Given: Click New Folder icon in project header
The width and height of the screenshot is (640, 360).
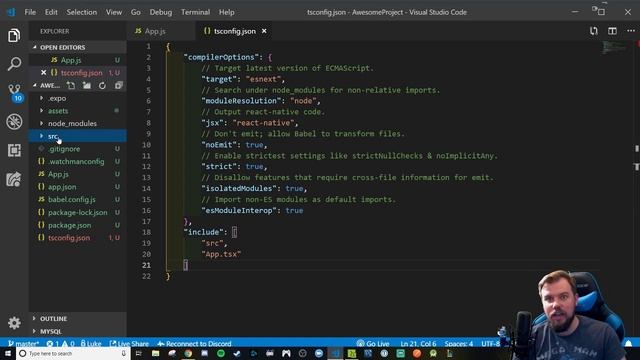Looking at the screenshot, I should pos(87,85).
